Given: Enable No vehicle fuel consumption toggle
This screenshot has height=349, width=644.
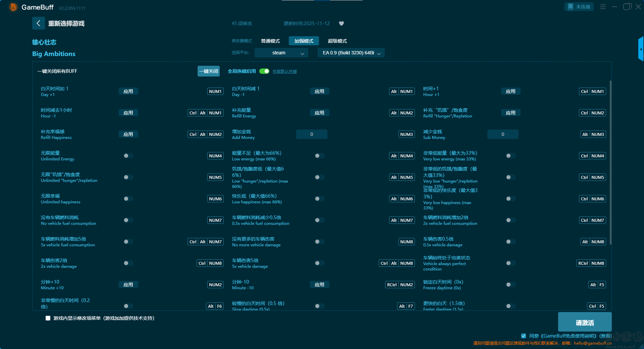Looking at the screenshot, I should point(128,220).
